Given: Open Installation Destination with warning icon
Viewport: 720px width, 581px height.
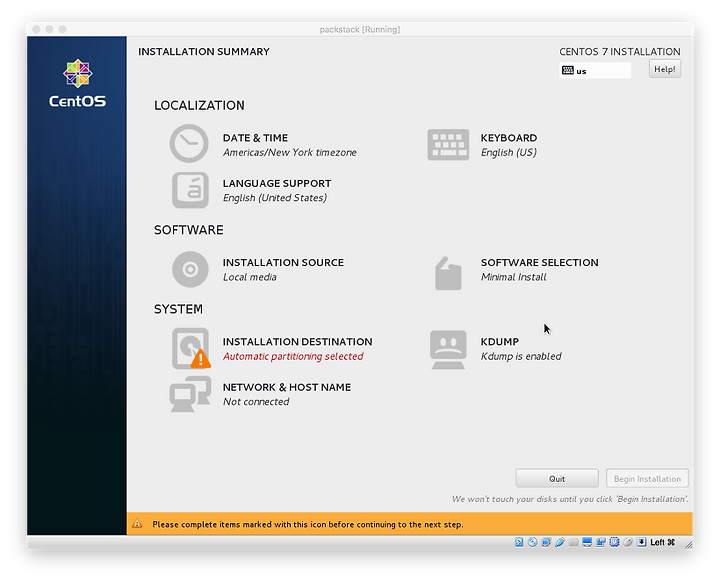Looking at the screenshot, I should [x=191, y=348].
